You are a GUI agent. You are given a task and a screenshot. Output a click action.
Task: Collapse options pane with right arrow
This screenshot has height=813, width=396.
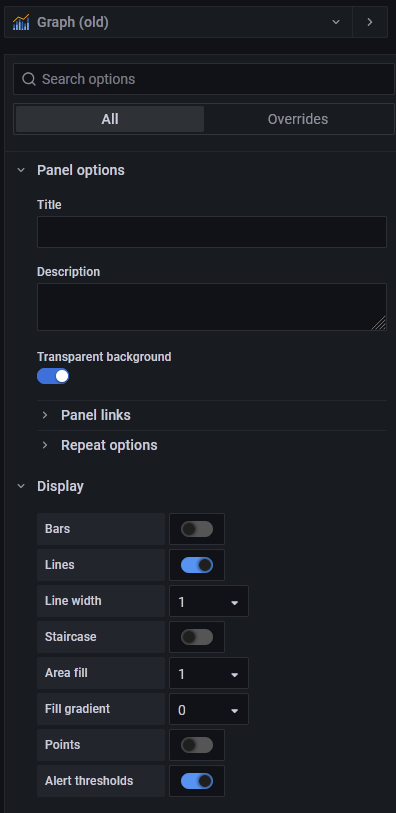click(x=370, y=22)
